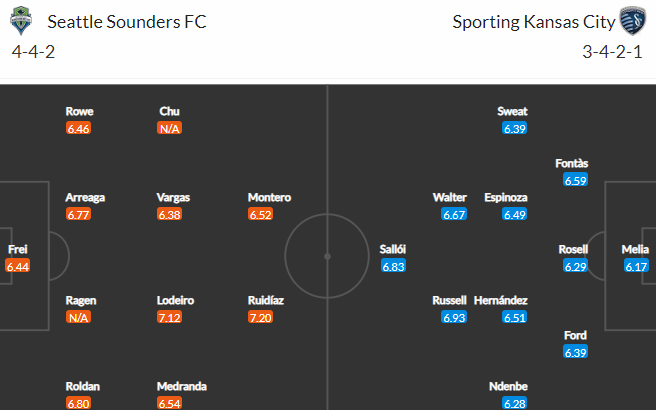Open the Sporting Kansas City team name

click(x=534, y=22)
